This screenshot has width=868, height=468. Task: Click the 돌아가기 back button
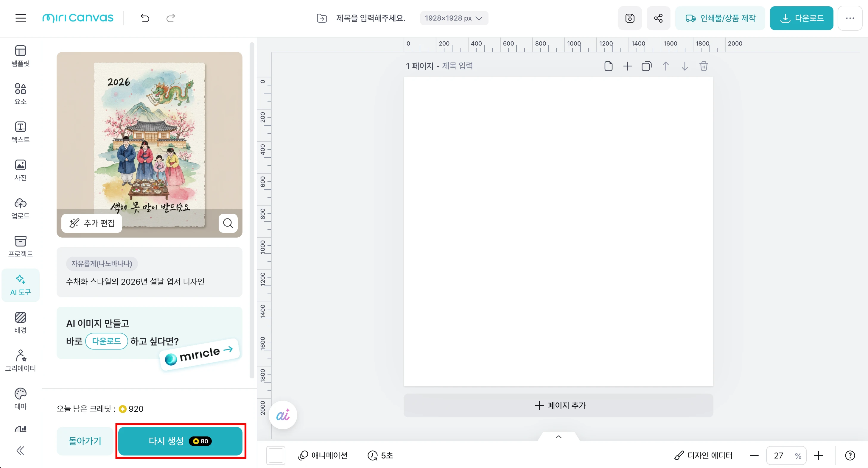pos(85,441)
